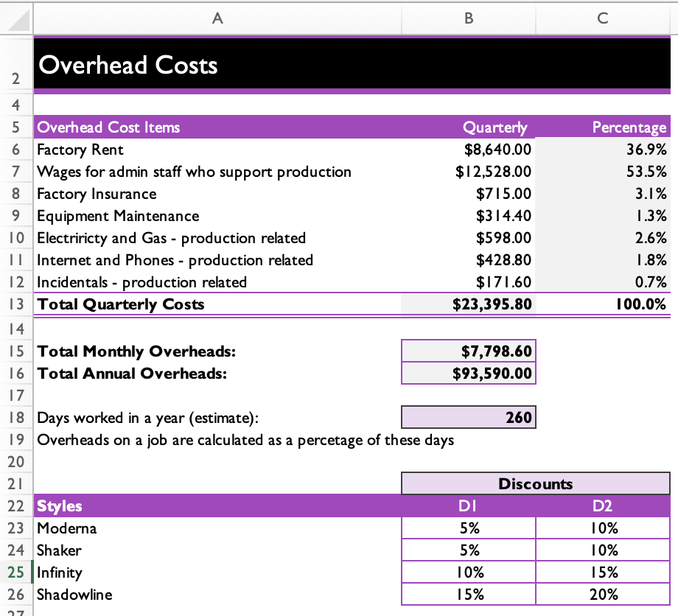The width and height of the screenshot is (678, 616).
Task: Select Infinity D2 discount 15%
Action: click(x=603, y=572)
